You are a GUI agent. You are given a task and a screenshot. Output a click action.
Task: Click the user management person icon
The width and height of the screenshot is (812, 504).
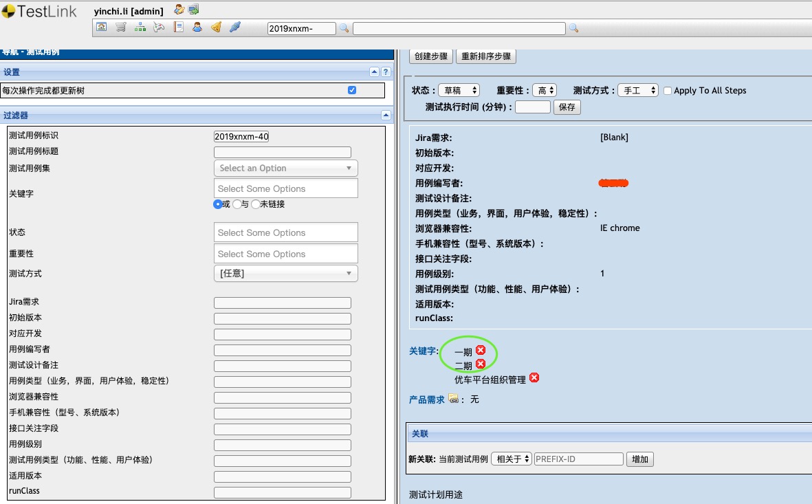click(197, 27)
